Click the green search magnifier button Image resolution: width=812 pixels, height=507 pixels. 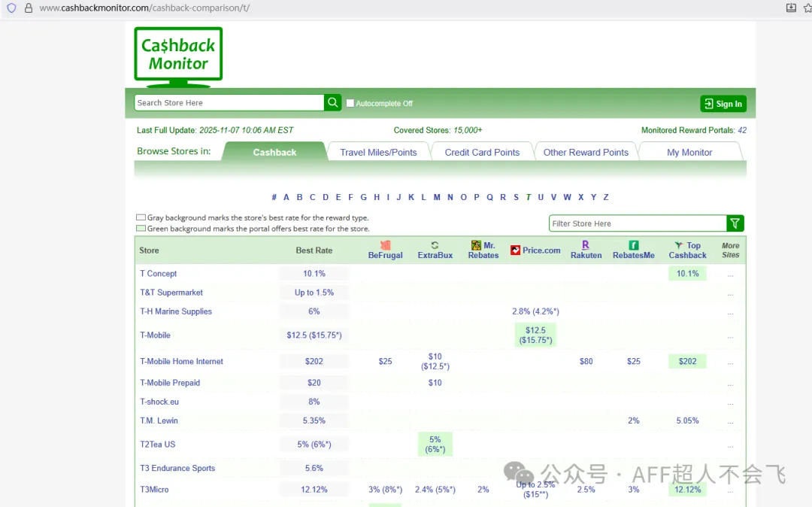coord(333,103)
